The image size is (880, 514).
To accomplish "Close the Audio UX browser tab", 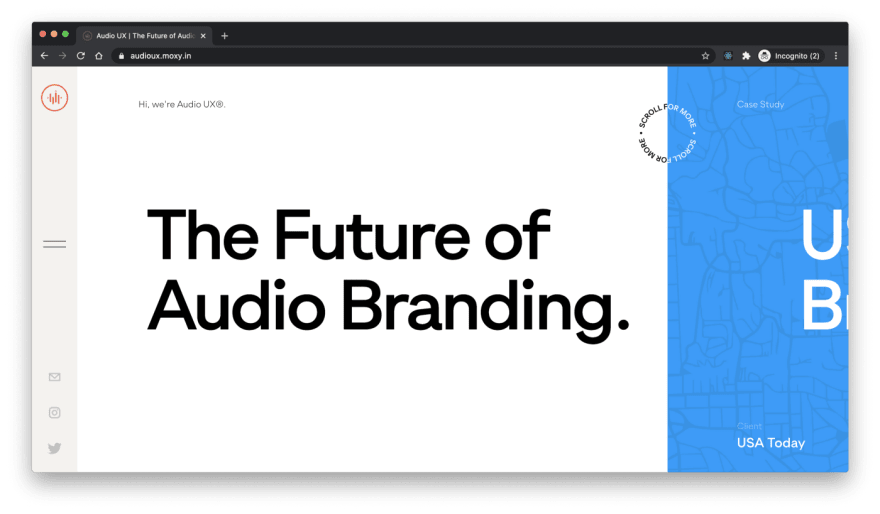I will (203, 36).
